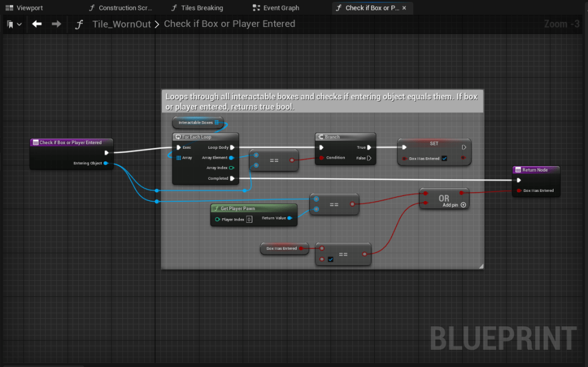Click the Add pin plus icon
The image size is (588, 367).
click(x=463, y=205)
